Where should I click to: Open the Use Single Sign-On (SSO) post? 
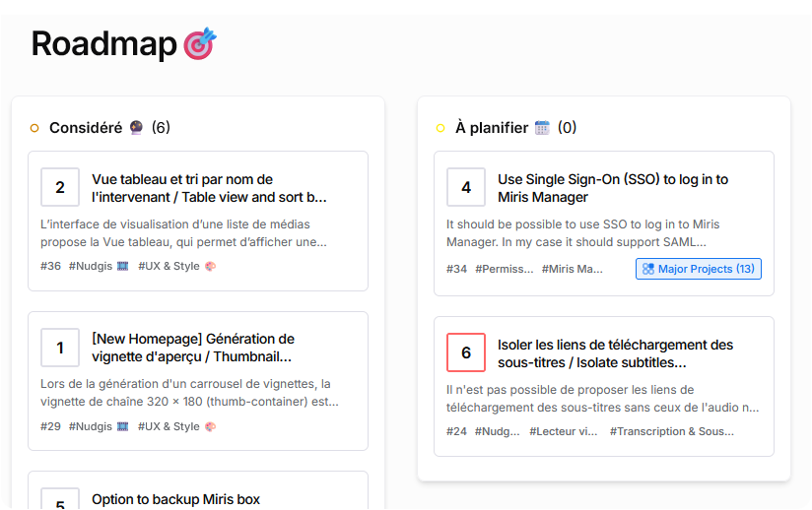coord(612,188)
